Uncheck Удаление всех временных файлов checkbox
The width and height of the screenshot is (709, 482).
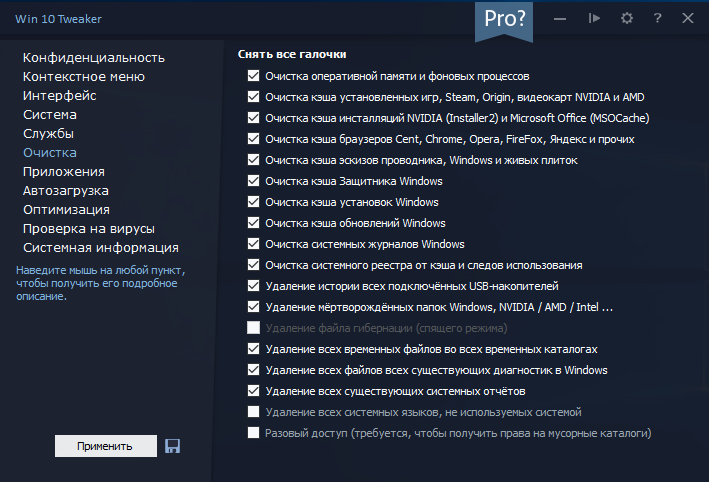[x=253, y=349]
